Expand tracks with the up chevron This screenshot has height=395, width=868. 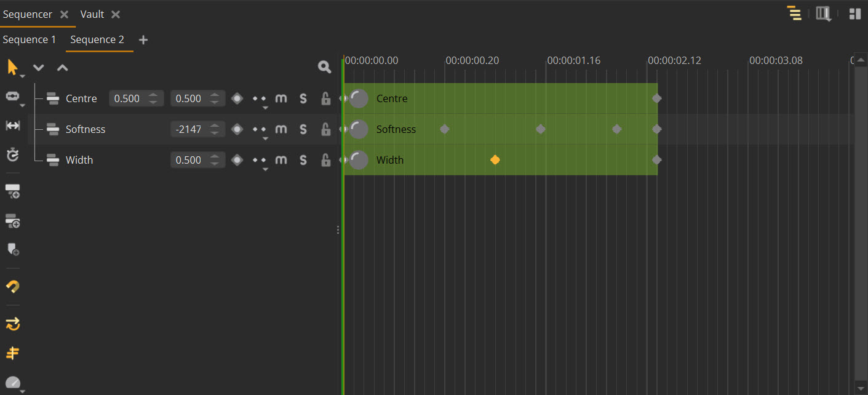tap(63, 68)
